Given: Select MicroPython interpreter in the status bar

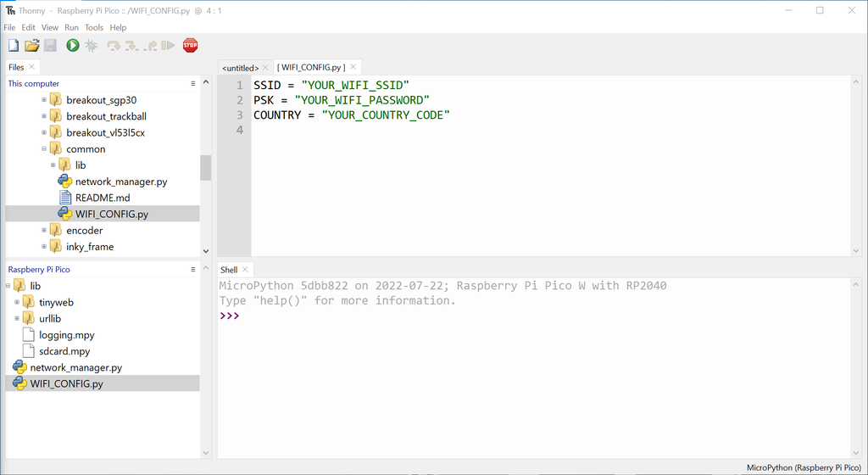Looking at the screenshot, I should (x=804, y=467).
